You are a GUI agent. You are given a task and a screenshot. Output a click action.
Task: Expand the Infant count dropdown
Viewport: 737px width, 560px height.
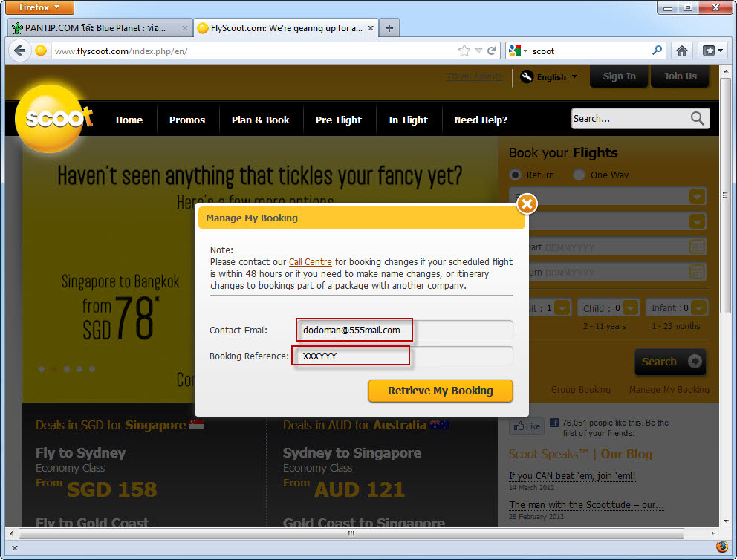(699, 308)
